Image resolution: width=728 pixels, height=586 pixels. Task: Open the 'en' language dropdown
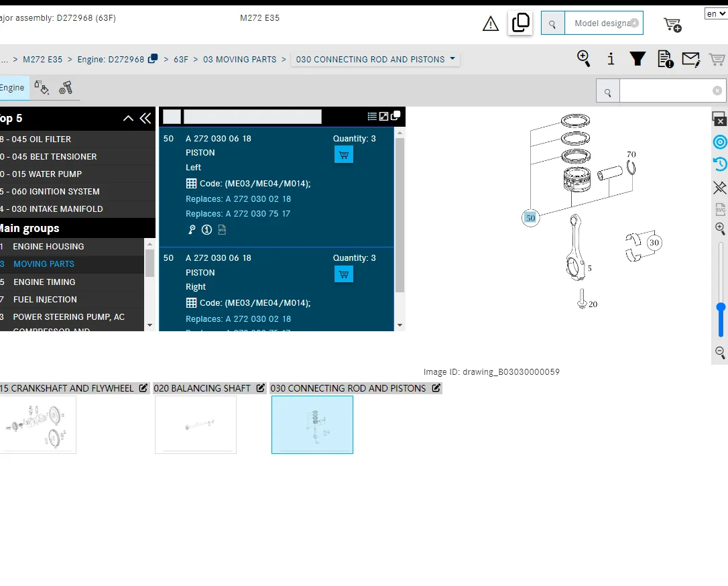[x=715, y=14]
